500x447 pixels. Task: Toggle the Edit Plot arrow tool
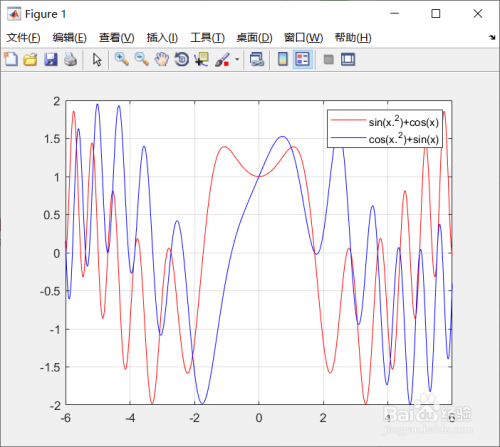(x=97, y=60)
